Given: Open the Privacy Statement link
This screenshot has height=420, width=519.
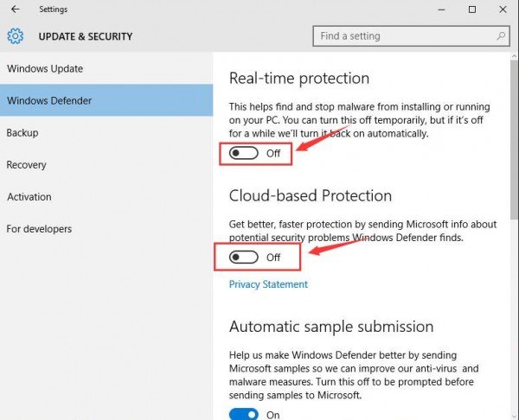Looking at the screenshot, I should point(268,284).
